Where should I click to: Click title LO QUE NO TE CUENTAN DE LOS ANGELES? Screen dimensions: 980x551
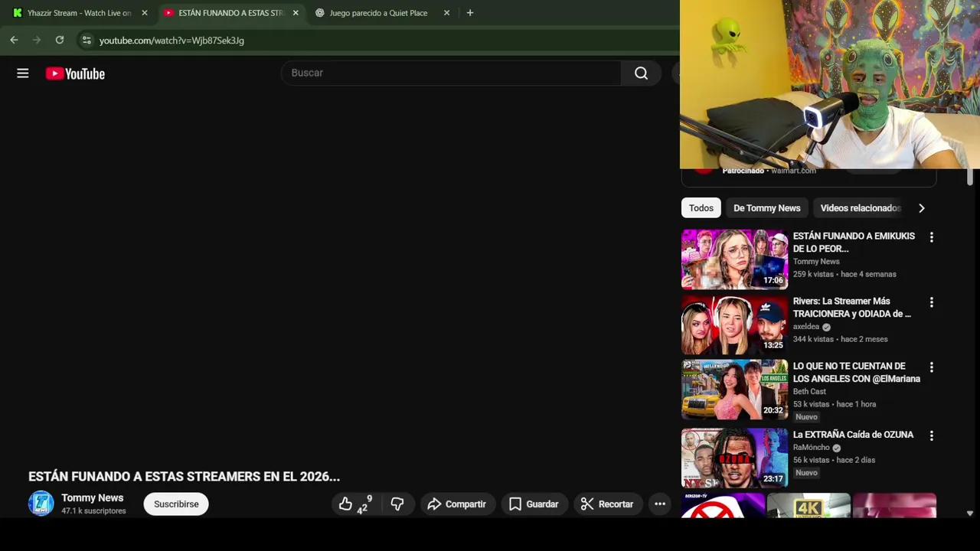pyautogui.click(x=857, y=373)
